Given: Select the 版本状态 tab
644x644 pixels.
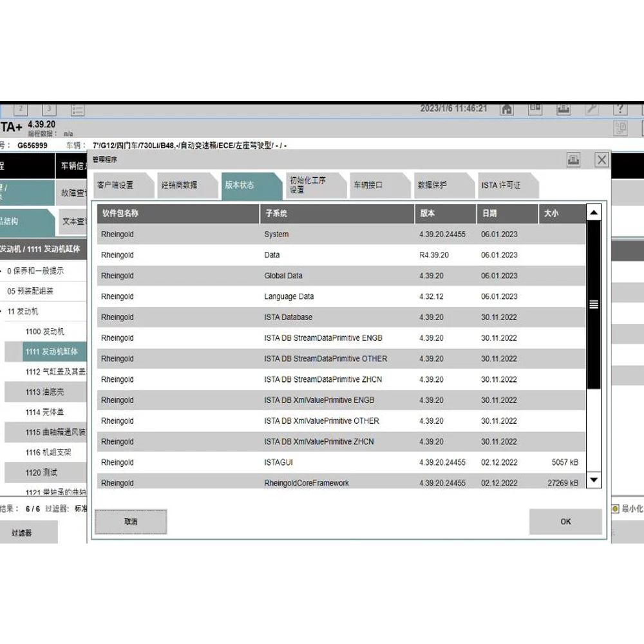Looking at the screenshot, I should pyautogui.click(x=251, y=185).
